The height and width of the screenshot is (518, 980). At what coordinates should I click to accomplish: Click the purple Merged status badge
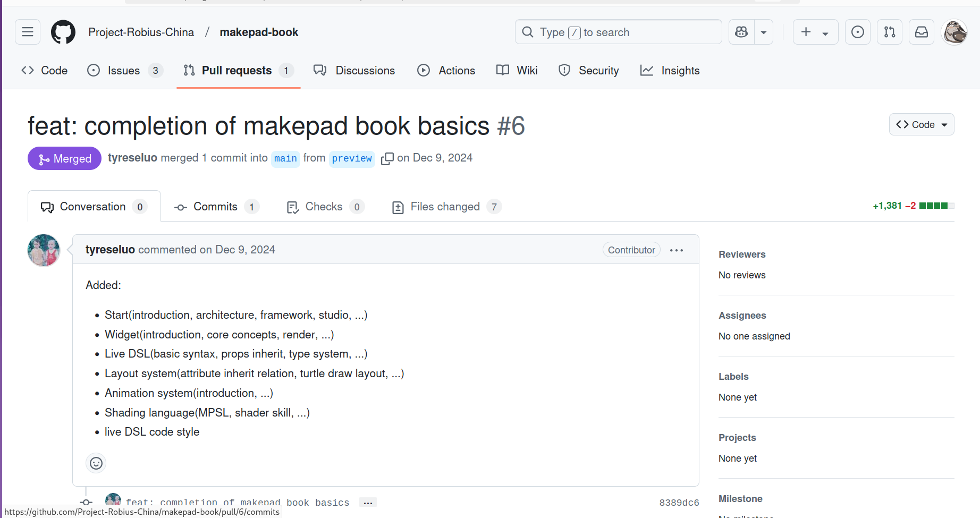click(x=64, y=158)
